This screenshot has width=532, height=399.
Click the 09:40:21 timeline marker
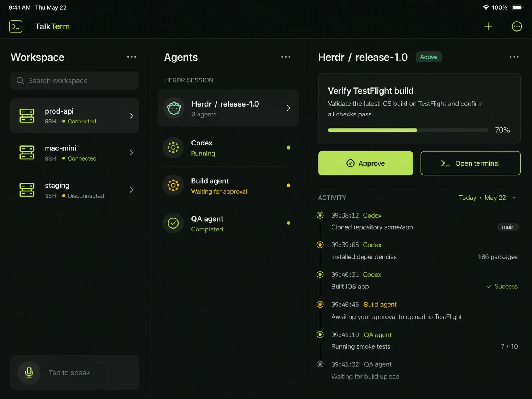tap(320, 274)
